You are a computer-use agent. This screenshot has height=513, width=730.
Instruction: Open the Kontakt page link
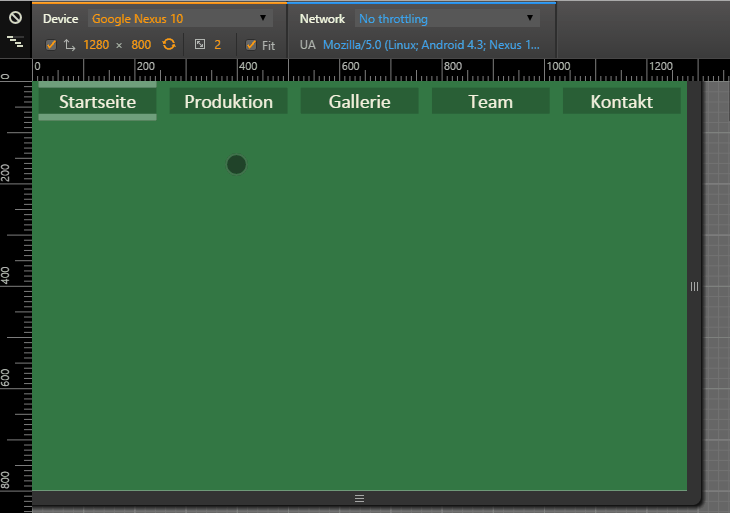point(621,101)
